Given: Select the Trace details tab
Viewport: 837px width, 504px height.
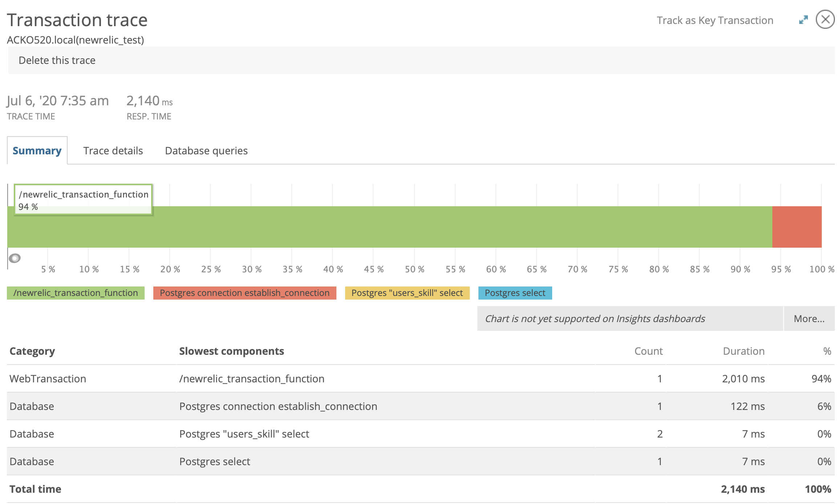Looking at the screenshot, I should coord(113,151).
